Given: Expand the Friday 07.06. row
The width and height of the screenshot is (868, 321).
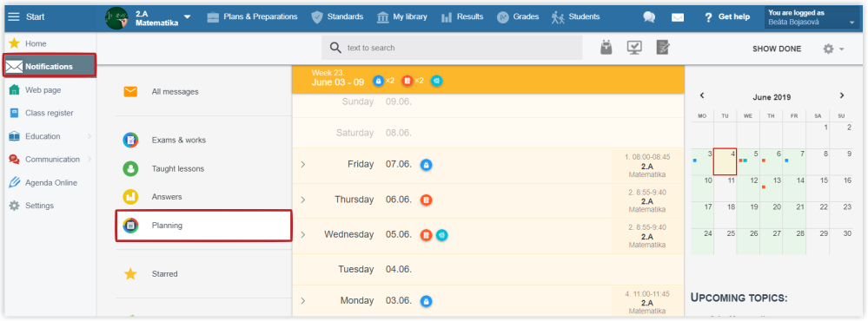Looking at the screenshot, I should pos(303,165).
